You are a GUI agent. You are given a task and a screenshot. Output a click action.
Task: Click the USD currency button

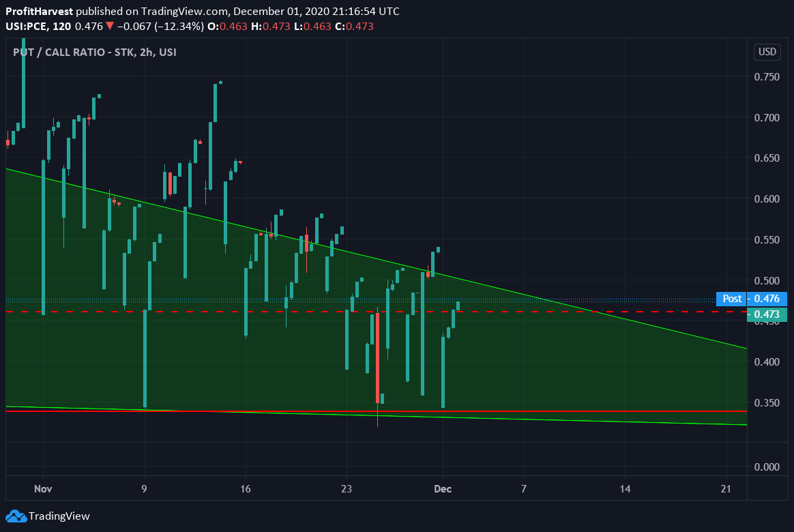click(x=767, y=52)
